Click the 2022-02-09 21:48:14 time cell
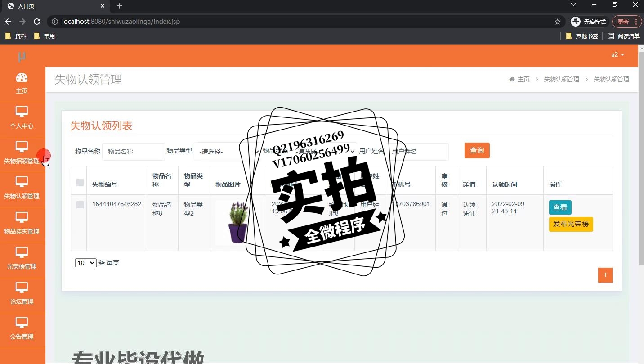Image resolution: width=644 pixels, height=364 pixels. (508, 207)
